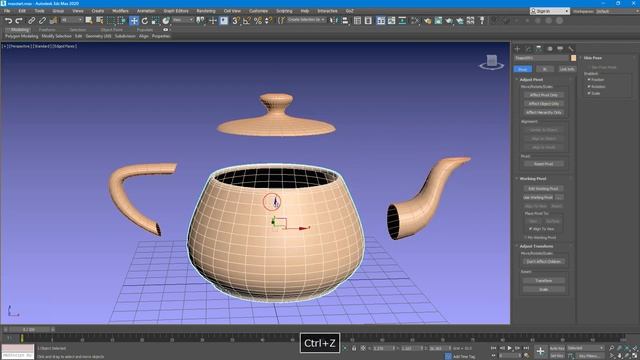Click the Render Production teapot icon
640x360 pixels.
click(x=460, y=20)
